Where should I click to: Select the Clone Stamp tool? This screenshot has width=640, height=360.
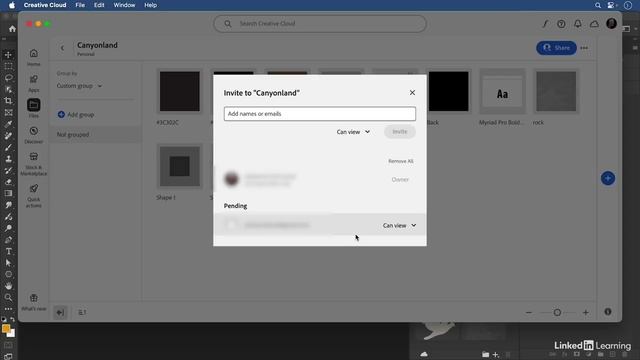tap(8, 159)
